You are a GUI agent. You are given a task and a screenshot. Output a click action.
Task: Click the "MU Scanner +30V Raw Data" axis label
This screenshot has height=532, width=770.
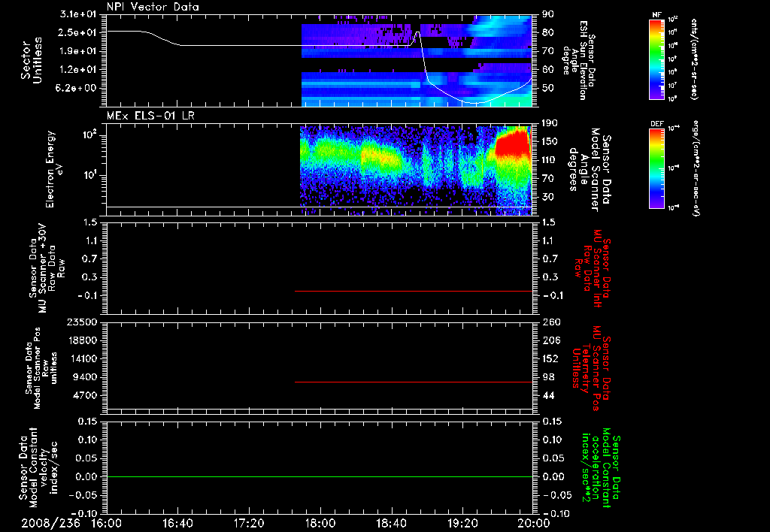(47, 268)
